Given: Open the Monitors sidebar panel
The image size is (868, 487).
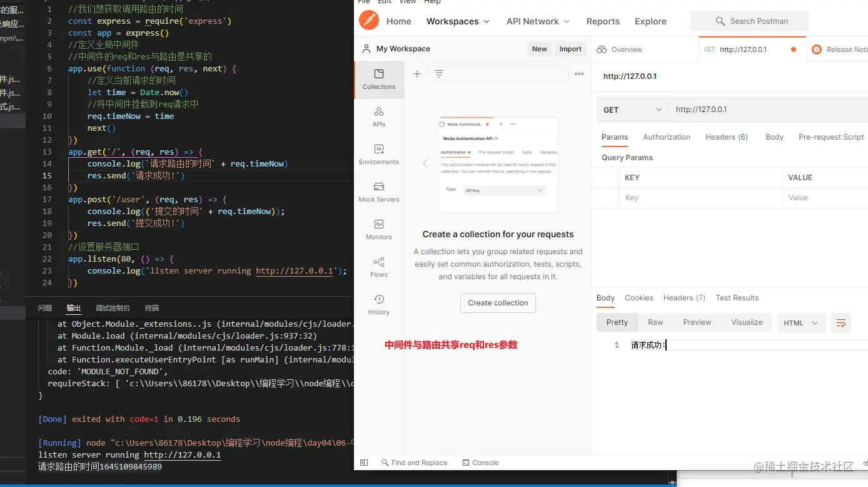Looking at the screenshot, I should click(379, 230).
